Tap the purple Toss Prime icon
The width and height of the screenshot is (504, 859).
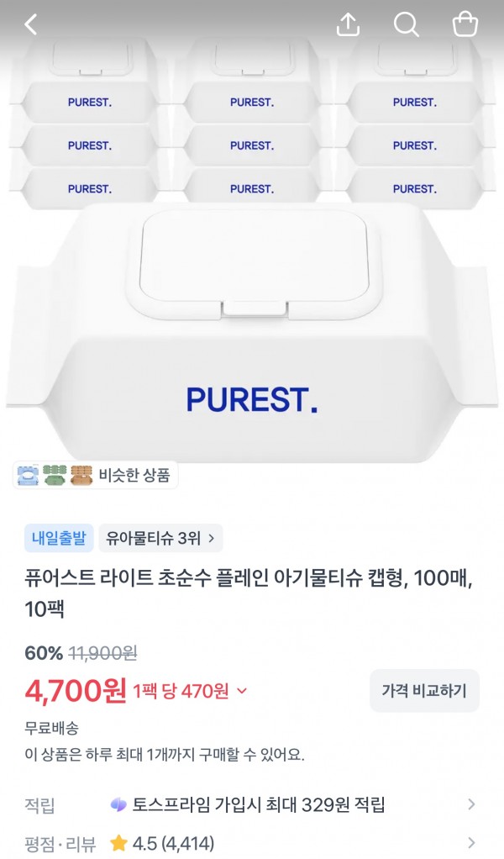pyautogui.click(x=118, y=804)
